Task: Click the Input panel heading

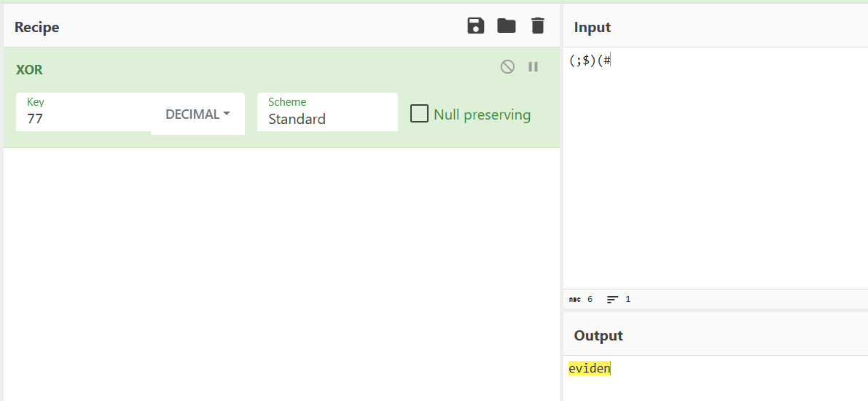Action: pyautogui.click(x=593, y=27)
